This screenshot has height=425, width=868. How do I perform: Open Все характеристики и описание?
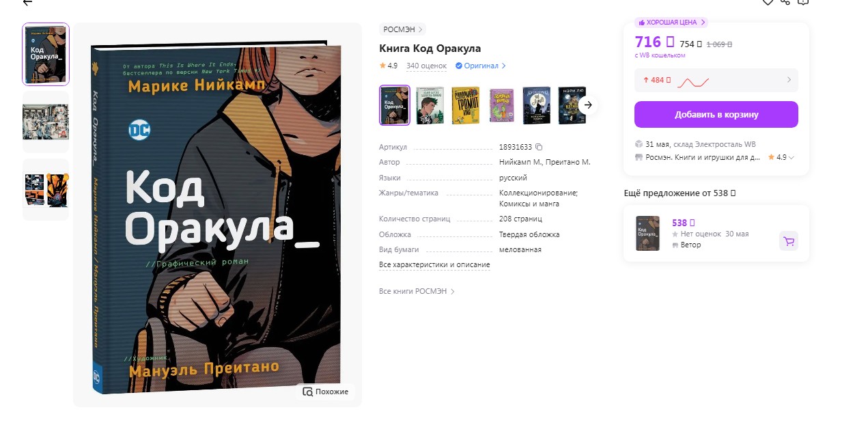(434, 265)
